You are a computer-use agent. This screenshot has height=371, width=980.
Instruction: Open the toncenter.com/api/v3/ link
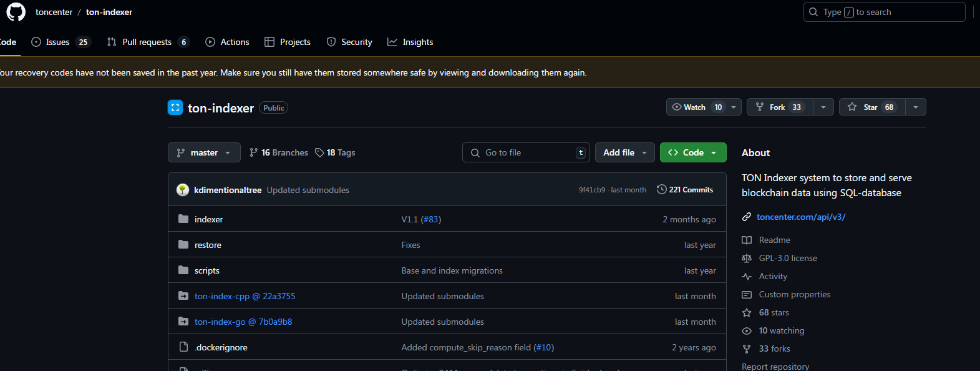click(801, 217)
